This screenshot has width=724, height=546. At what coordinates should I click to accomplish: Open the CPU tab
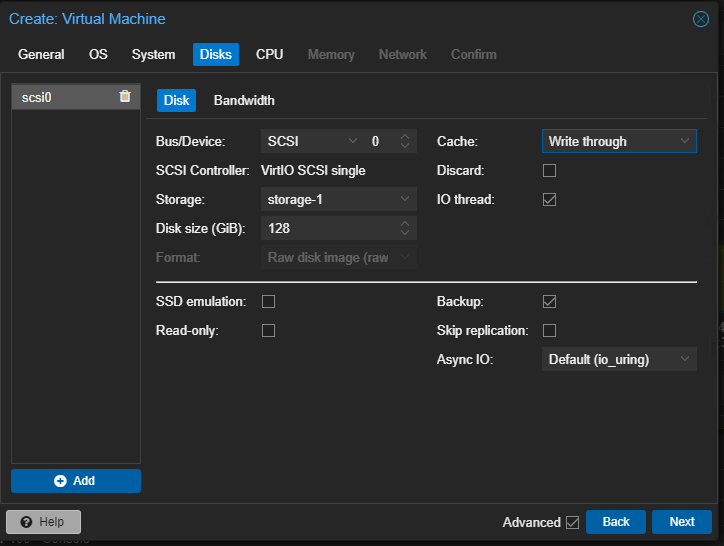pos(270,55)
